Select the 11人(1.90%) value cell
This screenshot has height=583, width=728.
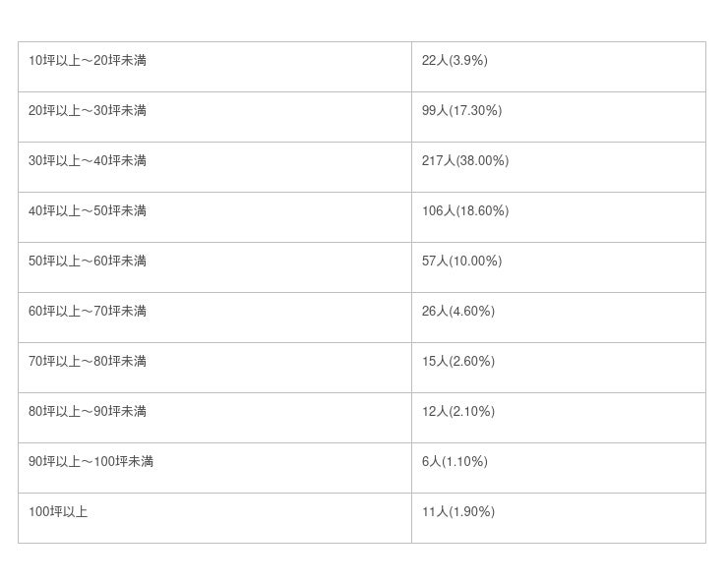[x=458, y=512]
